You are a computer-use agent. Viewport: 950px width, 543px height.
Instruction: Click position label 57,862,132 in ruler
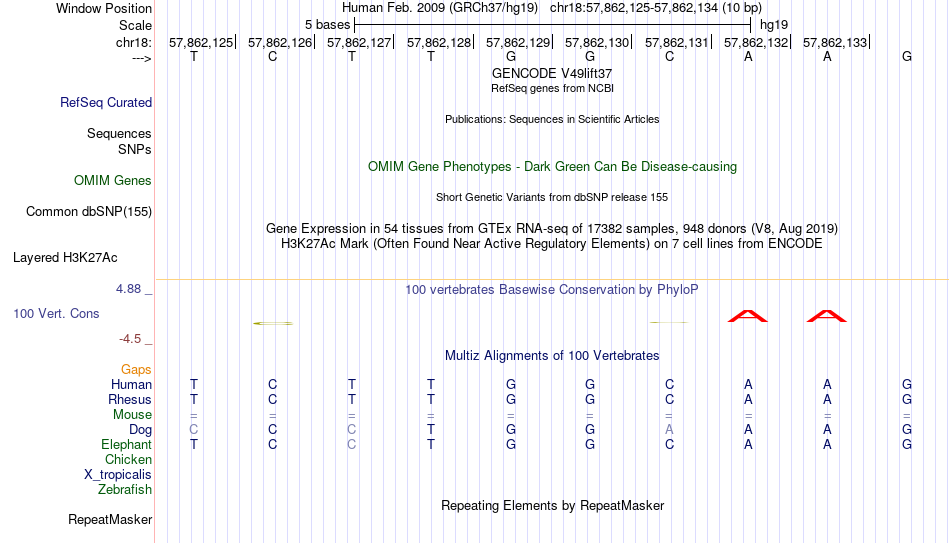756,42
